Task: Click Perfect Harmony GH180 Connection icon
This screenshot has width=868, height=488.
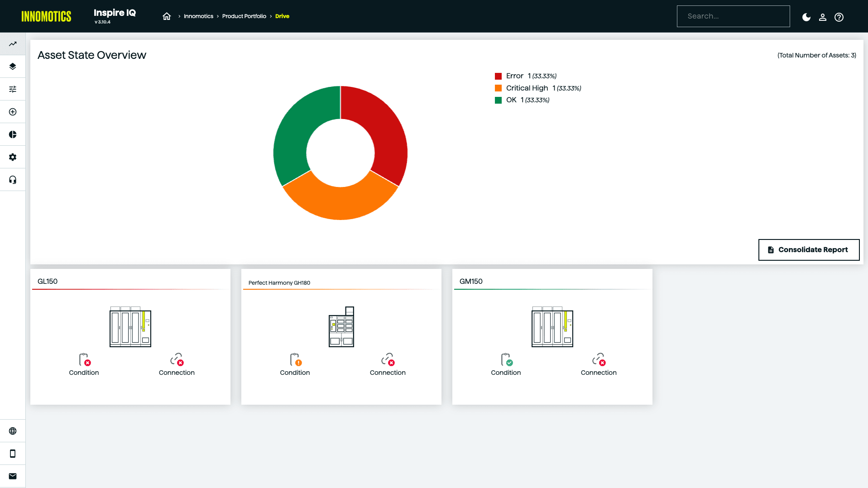Action: point(388,360)
